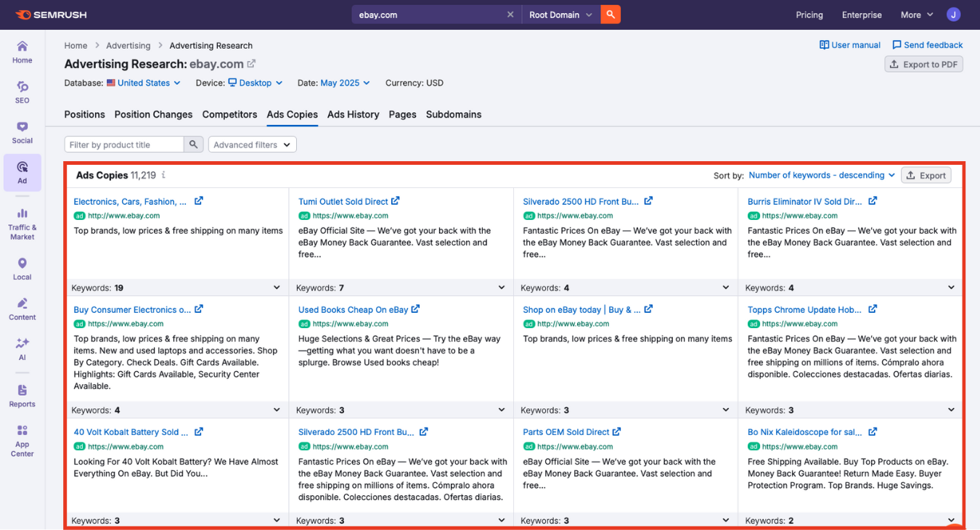Click the Filter by product title field
The height and width of the screenshot is (530, 980).
(x=124, y=144)
